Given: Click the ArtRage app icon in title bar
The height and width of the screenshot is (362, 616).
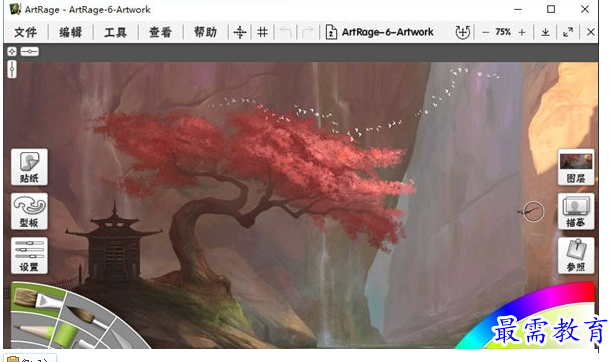Looking at the screenshot, I should pyautogui.click(x=15, y=9).
